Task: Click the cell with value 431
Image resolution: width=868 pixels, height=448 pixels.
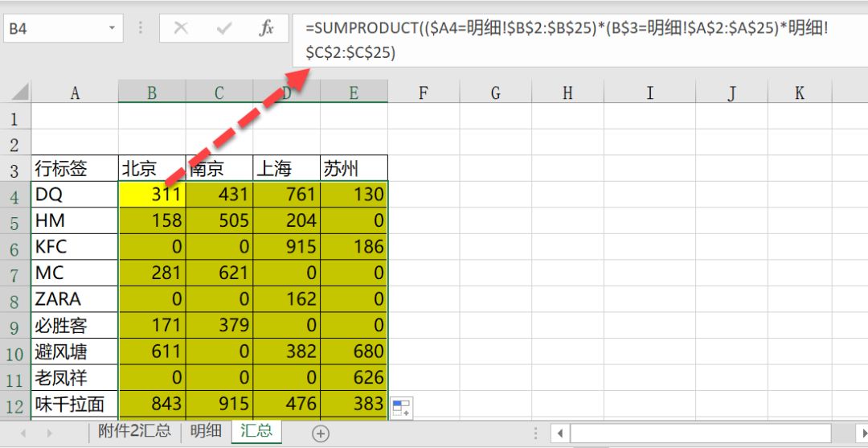Action: click(219, 195)
